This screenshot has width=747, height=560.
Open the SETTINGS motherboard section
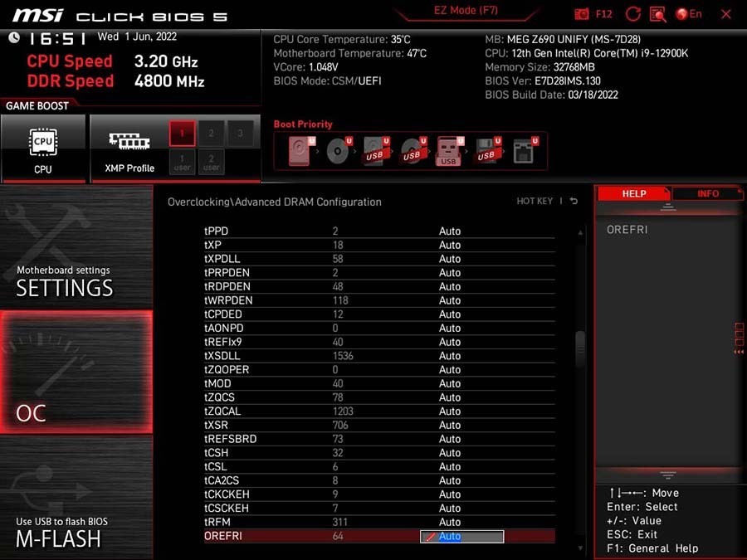pyautogui.click(x=76, y=247)
